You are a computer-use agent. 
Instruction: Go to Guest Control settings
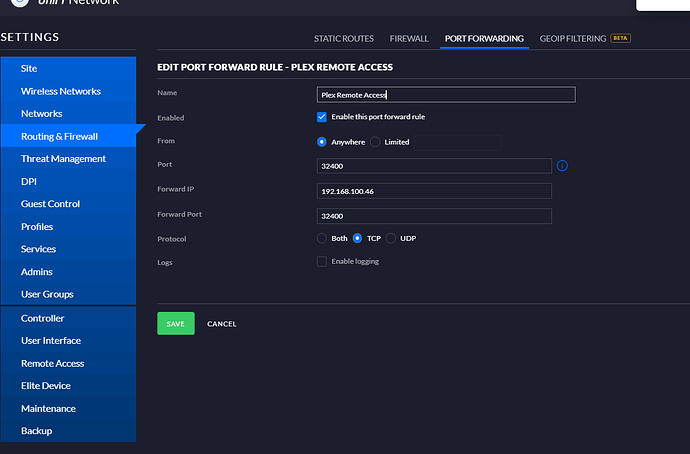pos(68,204)
